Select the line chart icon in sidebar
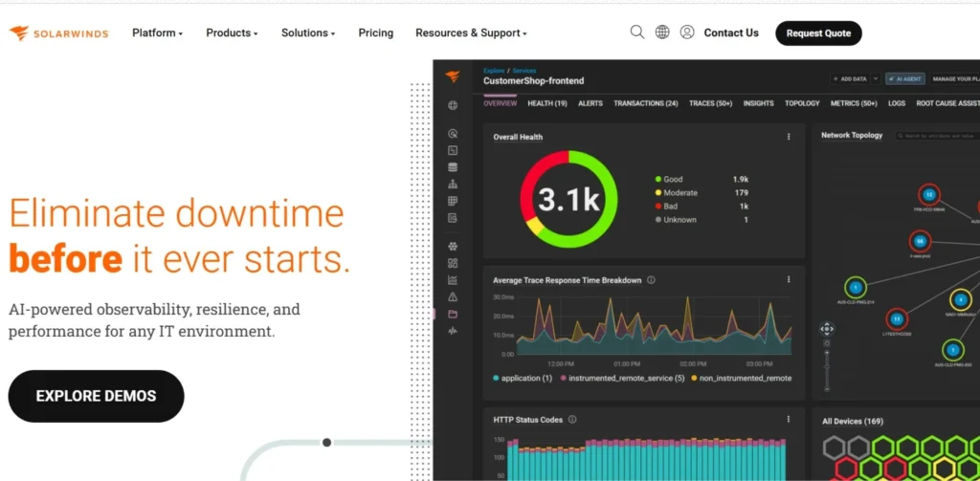 453,280
